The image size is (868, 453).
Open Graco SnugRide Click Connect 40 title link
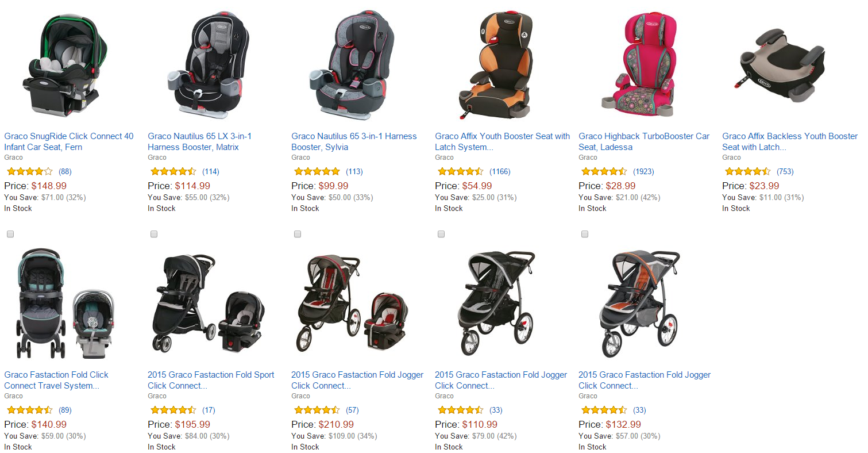click(x=69, y=141)
